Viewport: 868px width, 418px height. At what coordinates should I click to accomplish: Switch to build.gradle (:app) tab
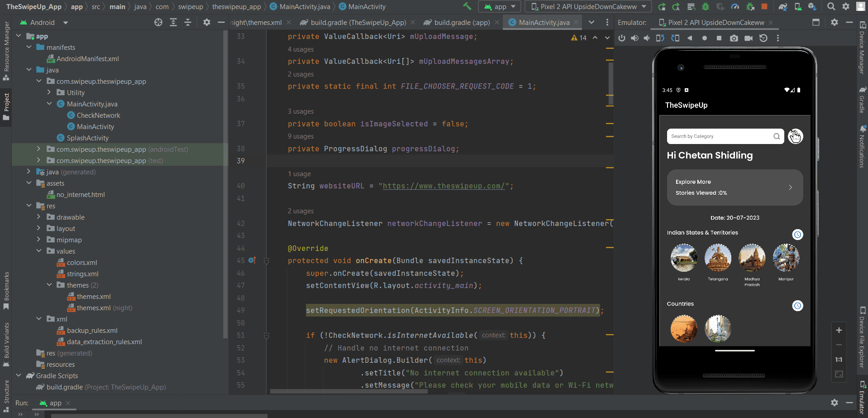[x=461, y=23]
